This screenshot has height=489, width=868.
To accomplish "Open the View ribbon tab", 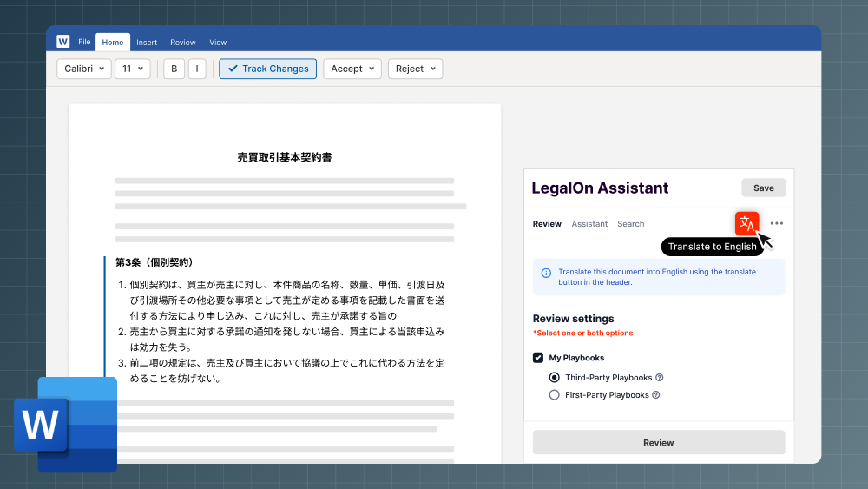I will [x=218, y=42].
